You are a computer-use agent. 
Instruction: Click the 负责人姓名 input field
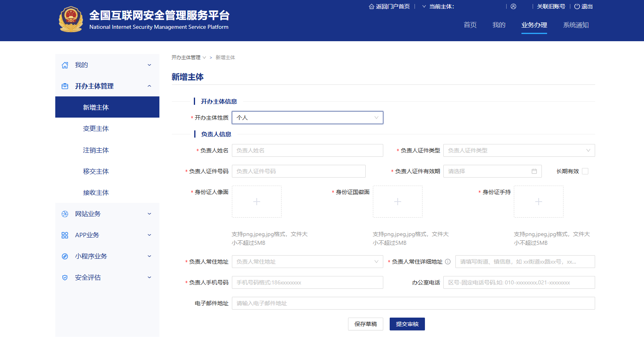(307, 150)
